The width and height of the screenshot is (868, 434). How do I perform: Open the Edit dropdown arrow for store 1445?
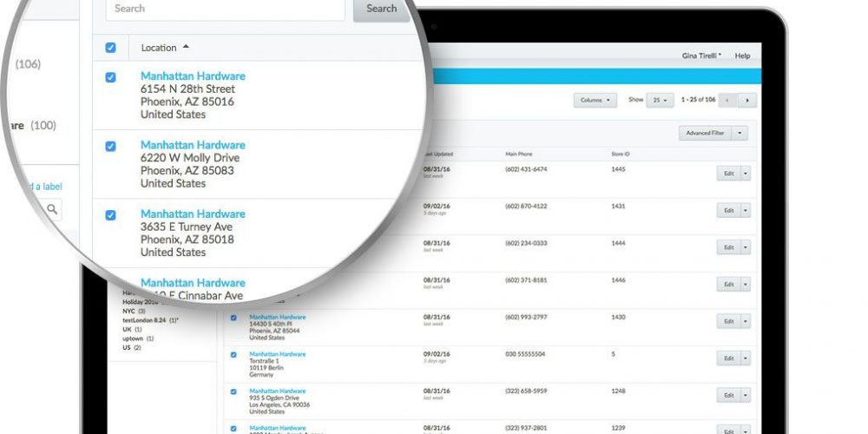[746, 174]
